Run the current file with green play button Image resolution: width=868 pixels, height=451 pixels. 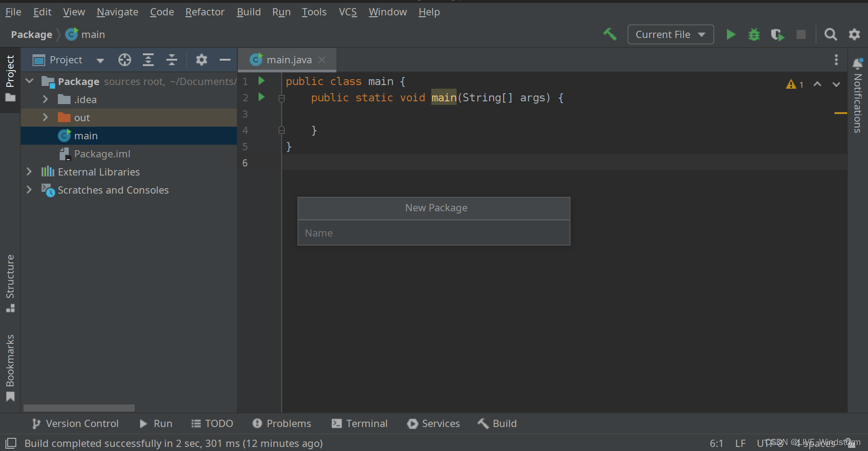(x=731, y=34)
